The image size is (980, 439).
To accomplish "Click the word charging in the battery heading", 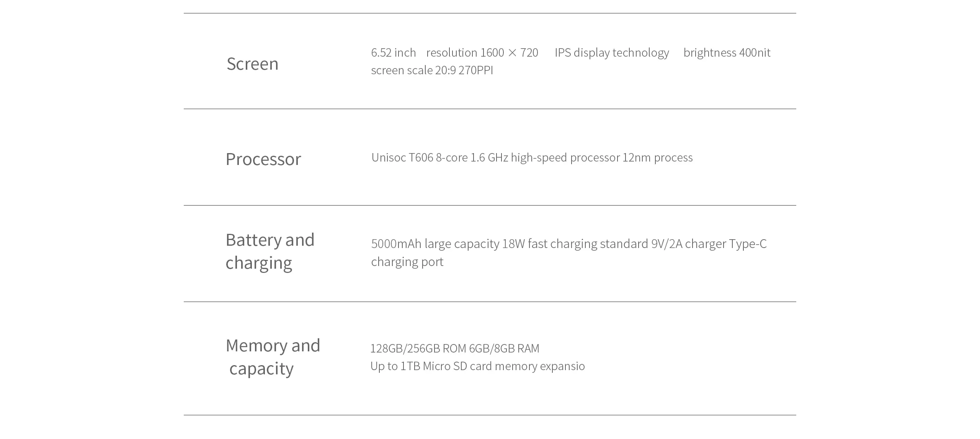I will pyautogui.click(x=259, y=263).
